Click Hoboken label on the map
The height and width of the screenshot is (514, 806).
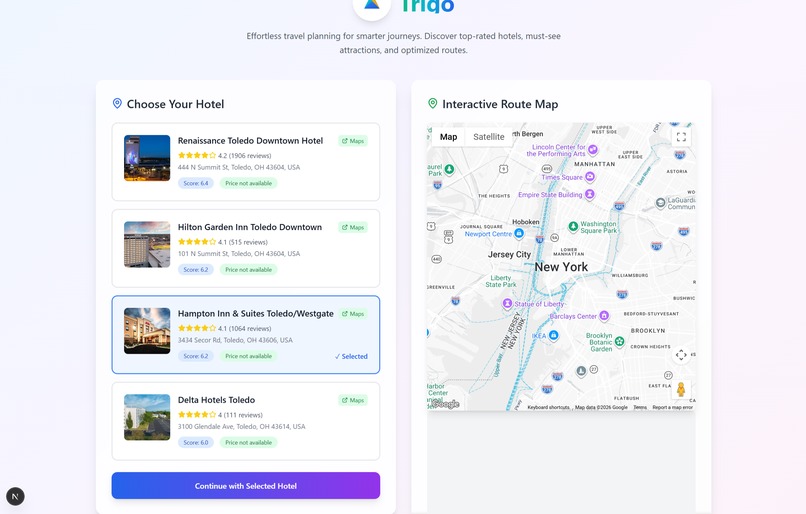(526, 222)
